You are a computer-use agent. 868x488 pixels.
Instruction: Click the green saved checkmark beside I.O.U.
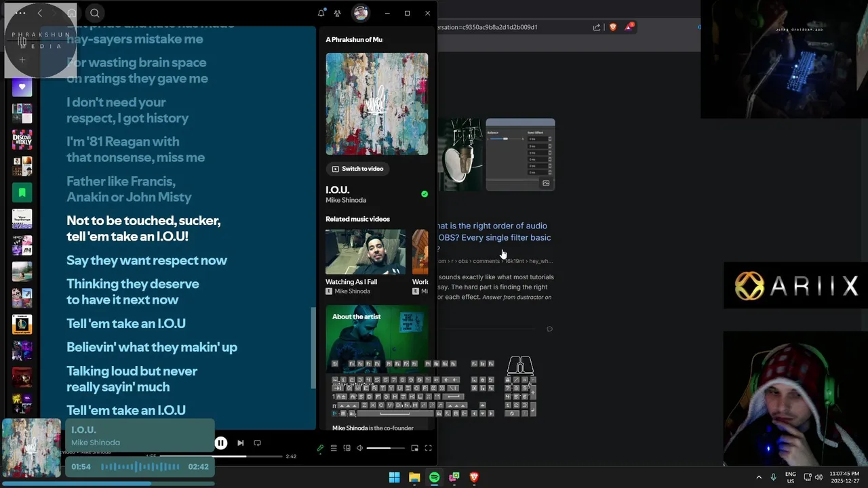coord(425,194)
